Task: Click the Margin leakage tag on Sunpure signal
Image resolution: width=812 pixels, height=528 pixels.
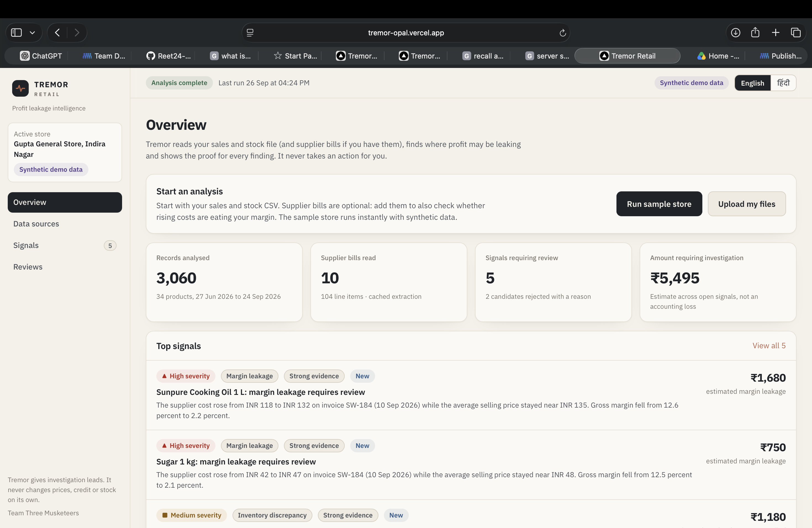Action: (249, 376)
